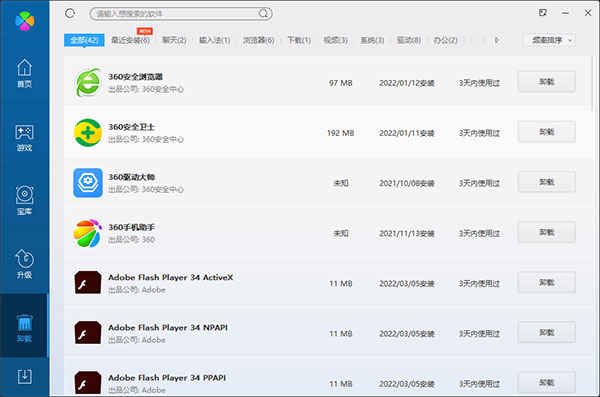Click the 360驱动大师 app icon
The height and width of the screenshot is (397, 600).
tap(88, 183)
